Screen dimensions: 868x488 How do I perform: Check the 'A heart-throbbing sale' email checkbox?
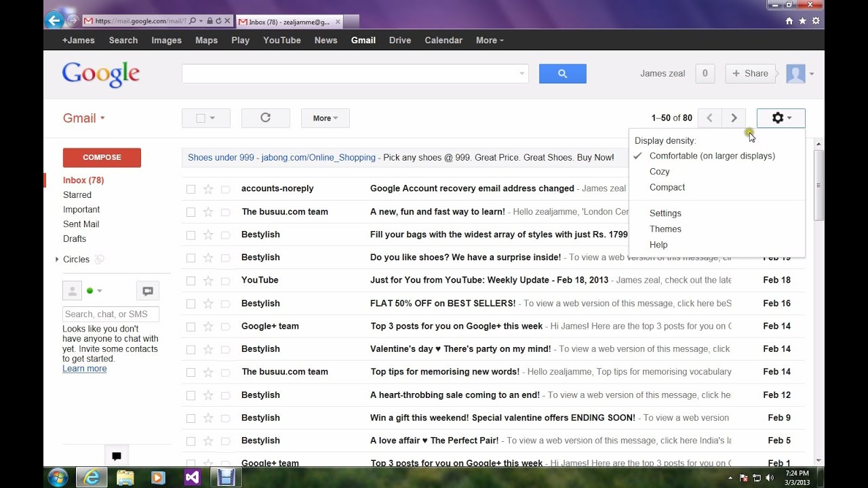(191, 395)
